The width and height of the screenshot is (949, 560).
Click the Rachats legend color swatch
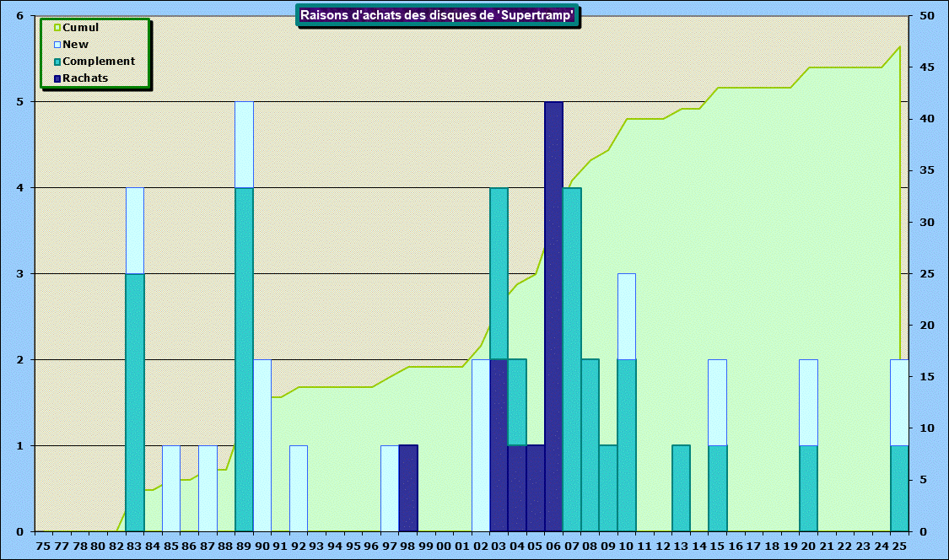tap(57, 78)
